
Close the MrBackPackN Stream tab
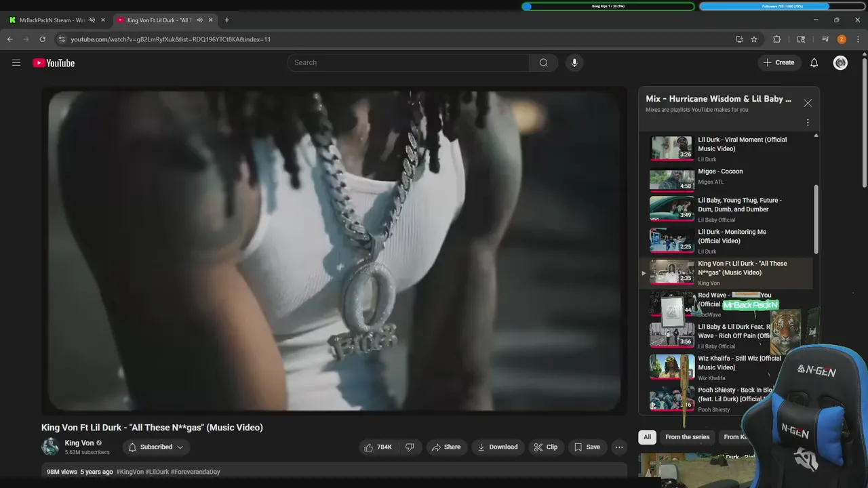103,20
